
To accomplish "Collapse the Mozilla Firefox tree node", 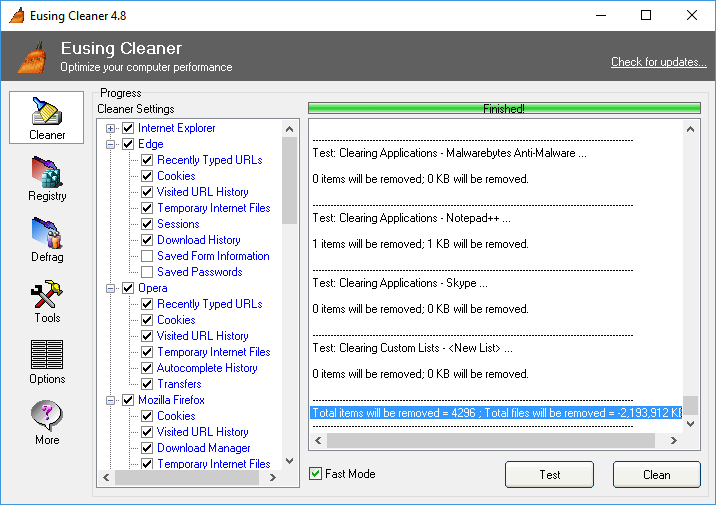I will coord(111,400).
